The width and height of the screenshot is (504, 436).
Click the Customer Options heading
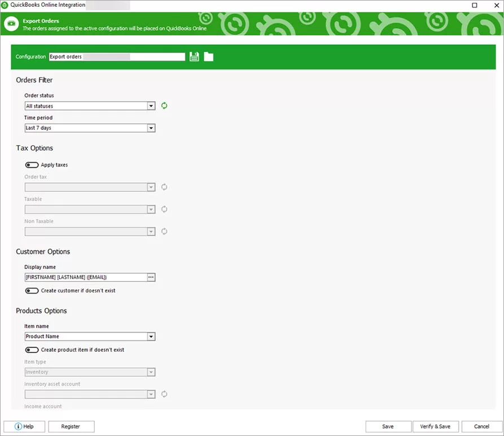tap(43, 252)
